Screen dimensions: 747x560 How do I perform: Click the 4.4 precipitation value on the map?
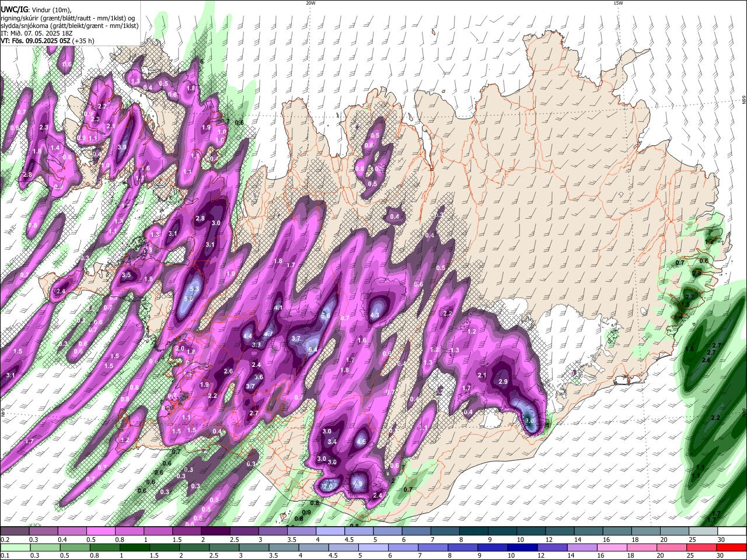pyautogui.click(x=247, y=336)
